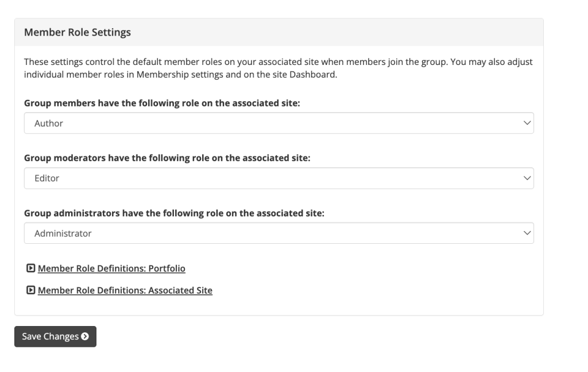Select the 'Editor' value text in the dropdown

tap(47, 178)
